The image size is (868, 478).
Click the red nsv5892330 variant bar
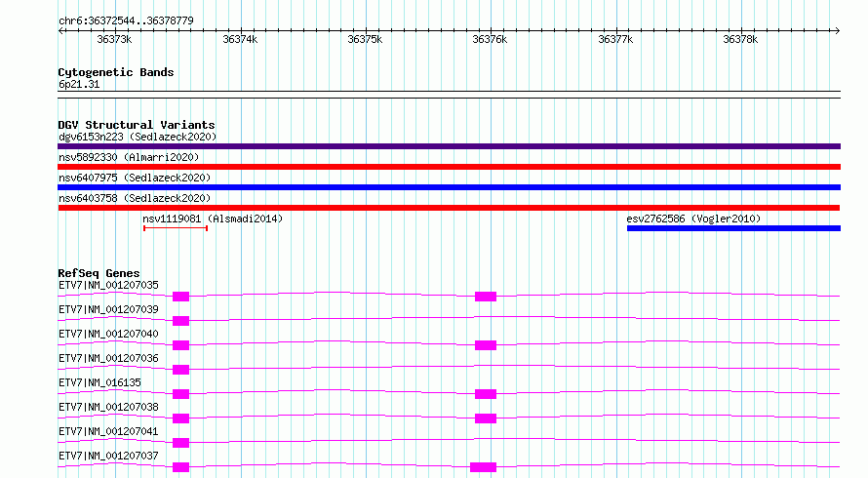[449, 167]
